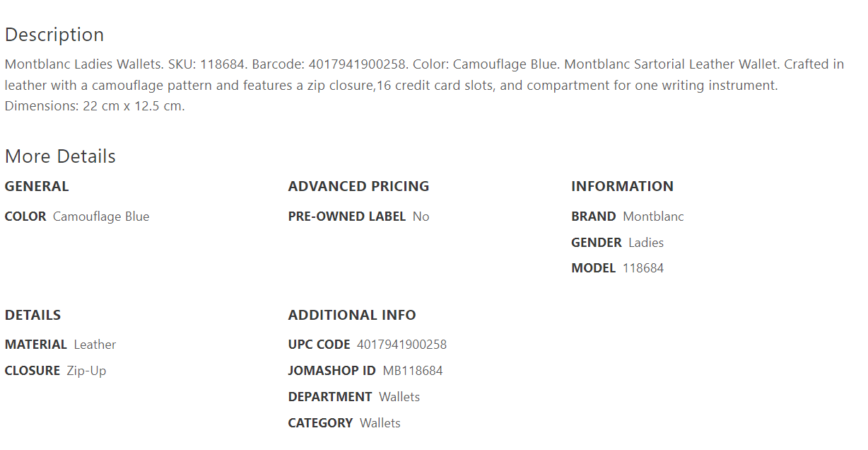Click the Ladies gender value
This screenshot has width=868, height=450.
[x=646, y=243]
